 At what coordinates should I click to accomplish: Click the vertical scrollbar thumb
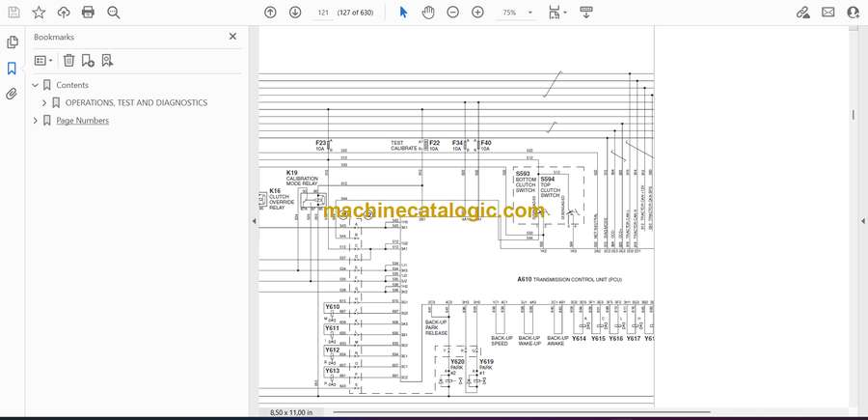(x=853, y=115)
